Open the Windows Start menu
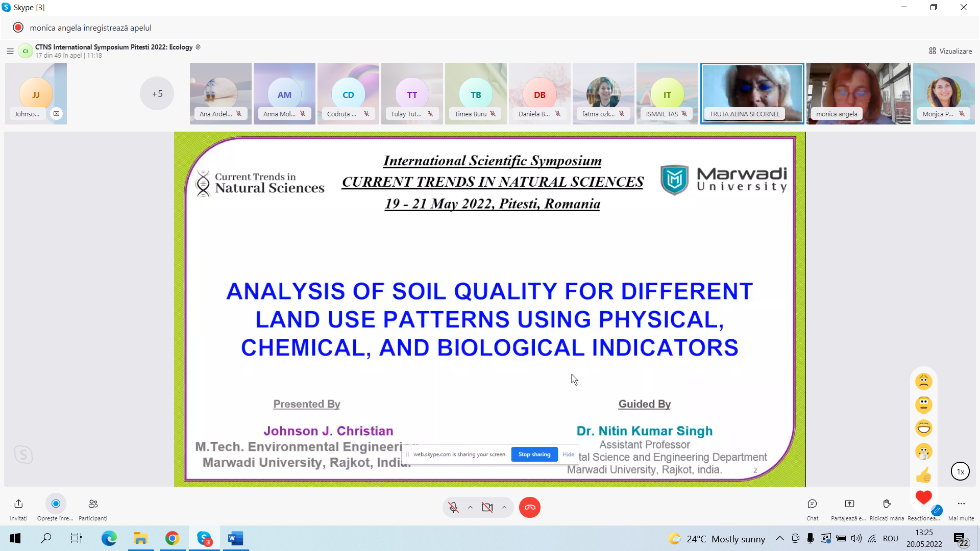980x551 pixels. click(15, 538)
